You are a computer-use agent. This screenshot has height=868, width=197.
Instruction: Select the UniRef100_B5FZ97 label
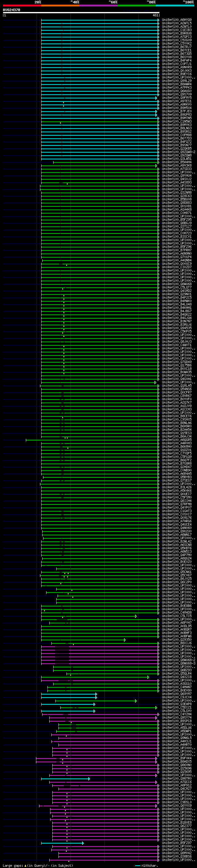tap(177, 843)
